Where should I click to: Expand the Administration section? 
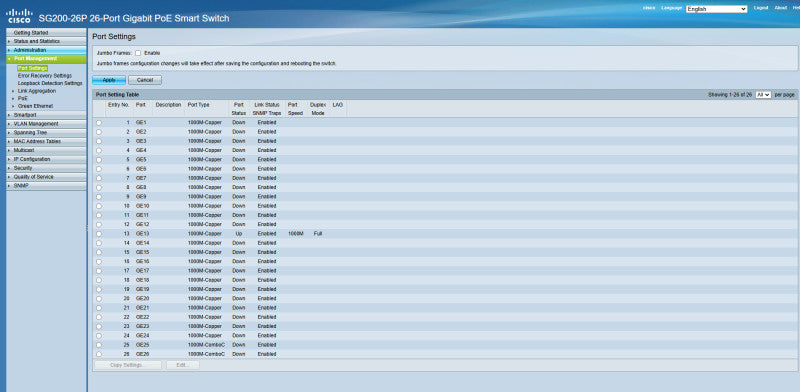(x=46, y=50)
